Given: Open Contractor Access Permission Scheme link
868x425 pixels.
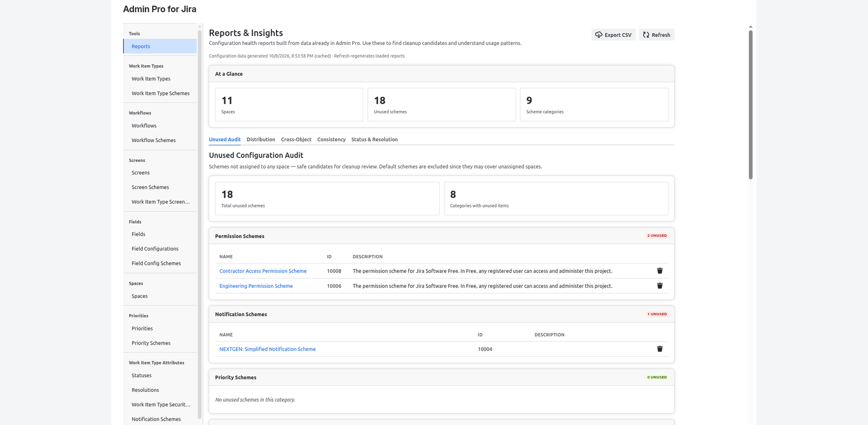Looking at the screenshot, I should pyautogui.click(x=263, y=271).
